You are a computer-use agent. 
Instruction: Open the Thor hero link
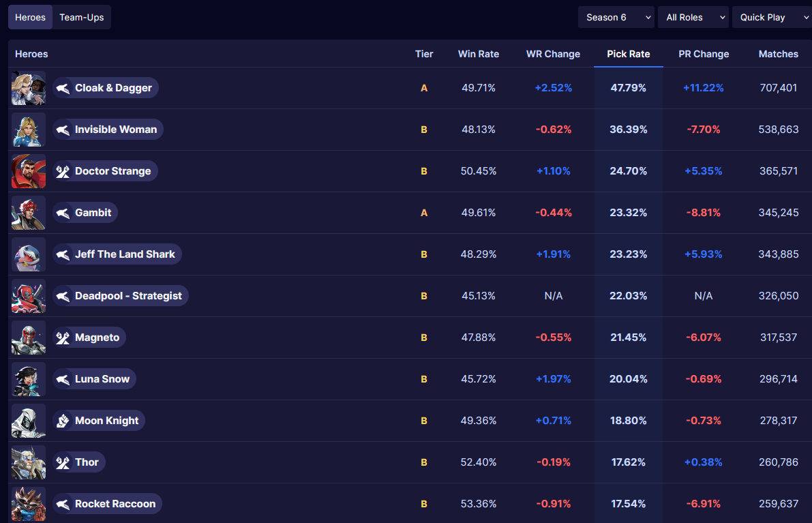tap(79, 462)
